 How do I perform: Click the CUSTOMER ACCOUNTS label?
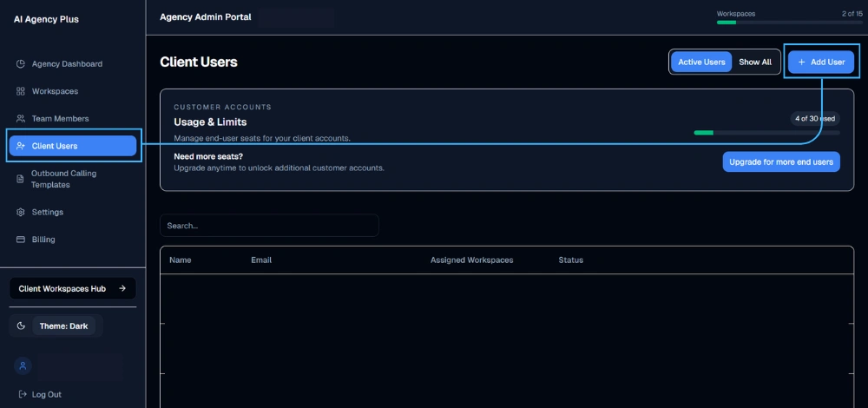click(222, 107)
